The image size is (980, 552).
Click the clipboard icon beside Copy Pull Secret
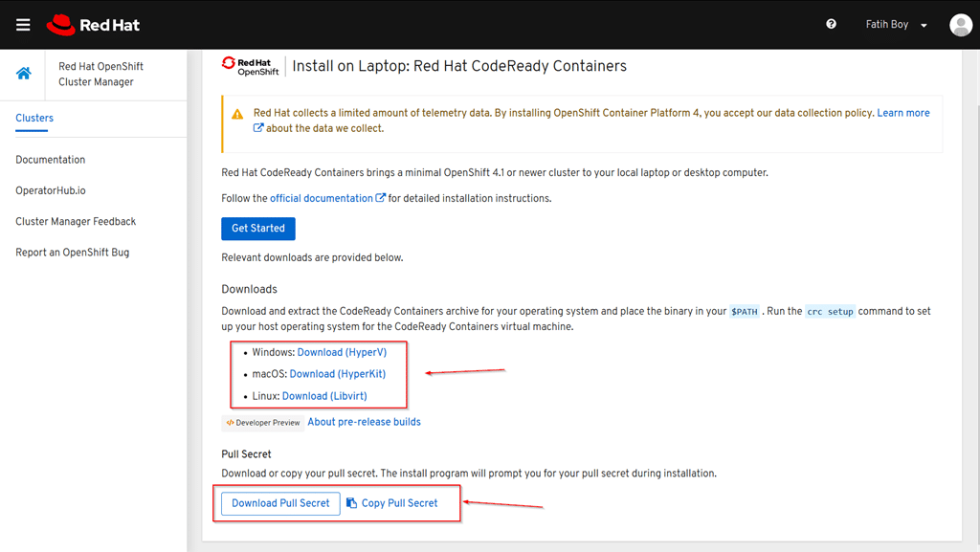(352, 502)
